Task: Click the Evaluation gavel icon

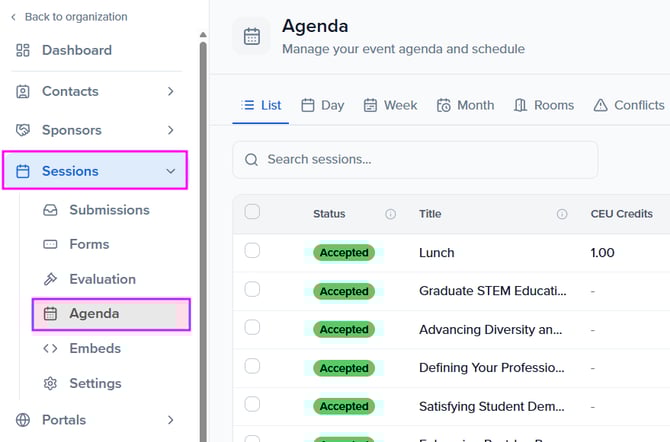Action: point(50,279)
